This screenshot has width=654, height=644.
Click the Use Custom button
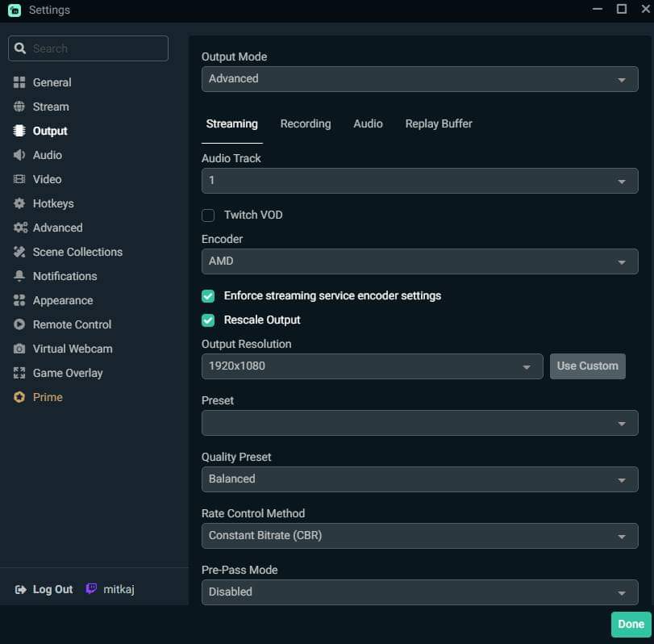(x=587, y=366)
